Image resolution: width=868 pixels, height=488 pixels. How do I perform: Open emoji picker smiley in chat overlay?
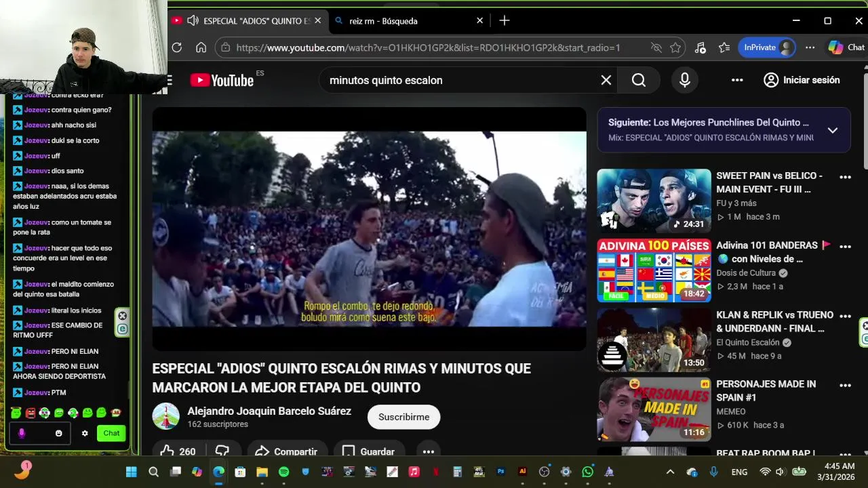pos(59,433)
